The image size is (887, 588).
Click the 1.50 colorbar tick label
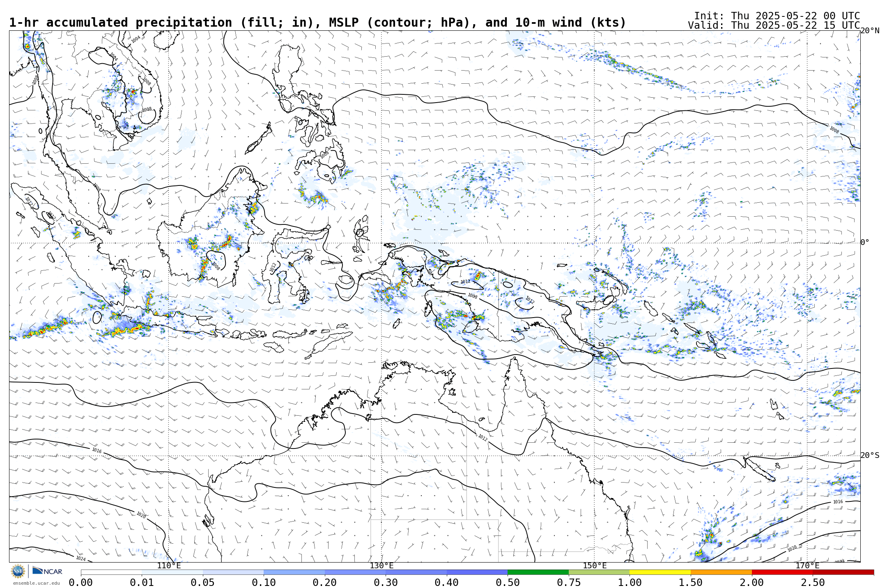tap(691, 583)
